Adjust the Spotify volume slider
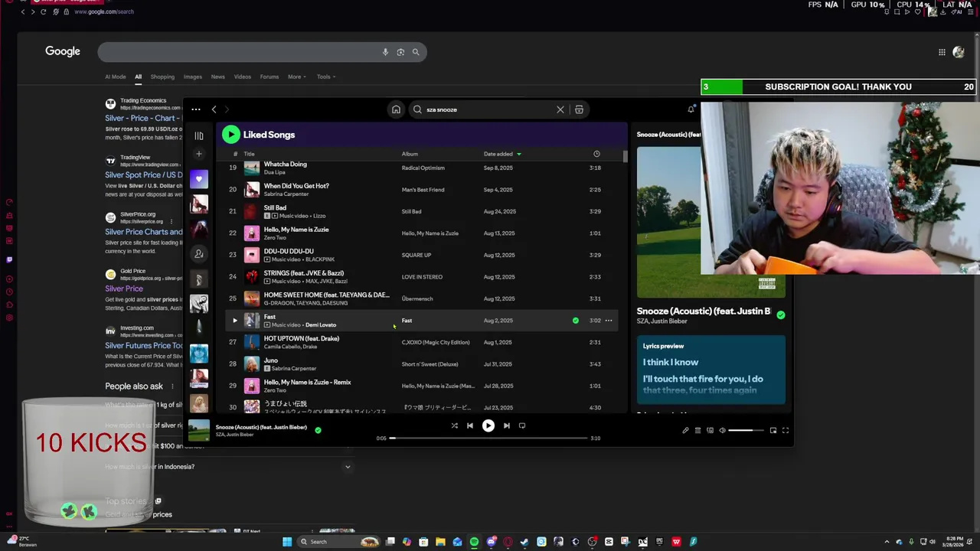 (745, 430)
